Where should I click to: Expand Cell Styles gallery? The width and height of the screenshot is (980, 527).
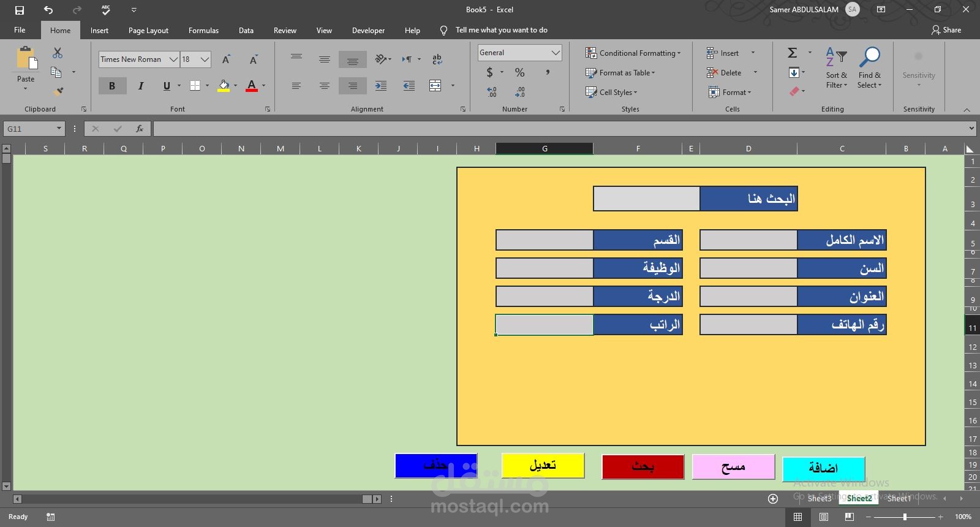point(611,93)
